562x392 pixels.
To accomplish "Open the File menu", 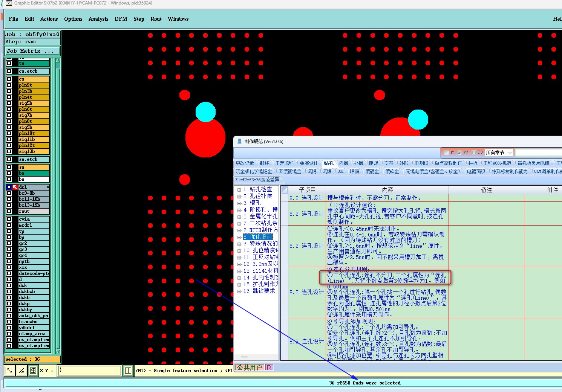I will pyautogui.click(x=14, y=19).
